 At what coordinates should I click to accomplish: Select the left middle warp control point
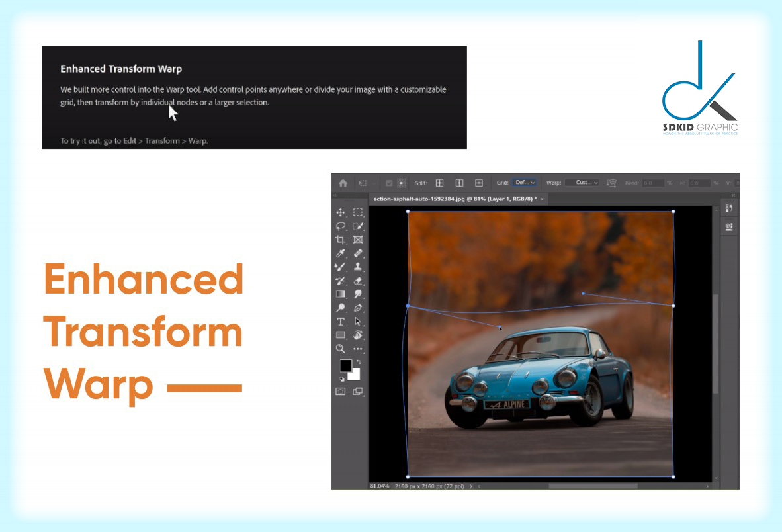point(408,306)
